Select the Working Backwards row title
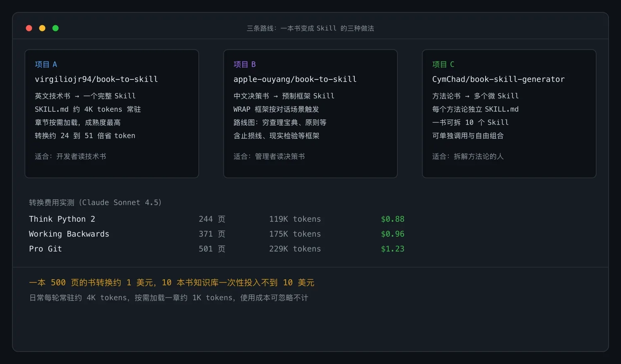Screen dimensions: 621x364 (69, 234)
